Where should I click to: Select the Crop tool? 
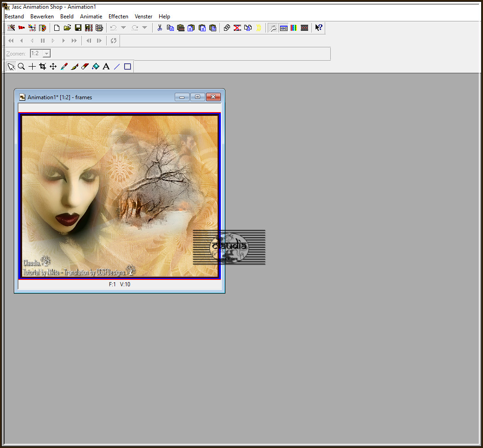coord(42,67)
